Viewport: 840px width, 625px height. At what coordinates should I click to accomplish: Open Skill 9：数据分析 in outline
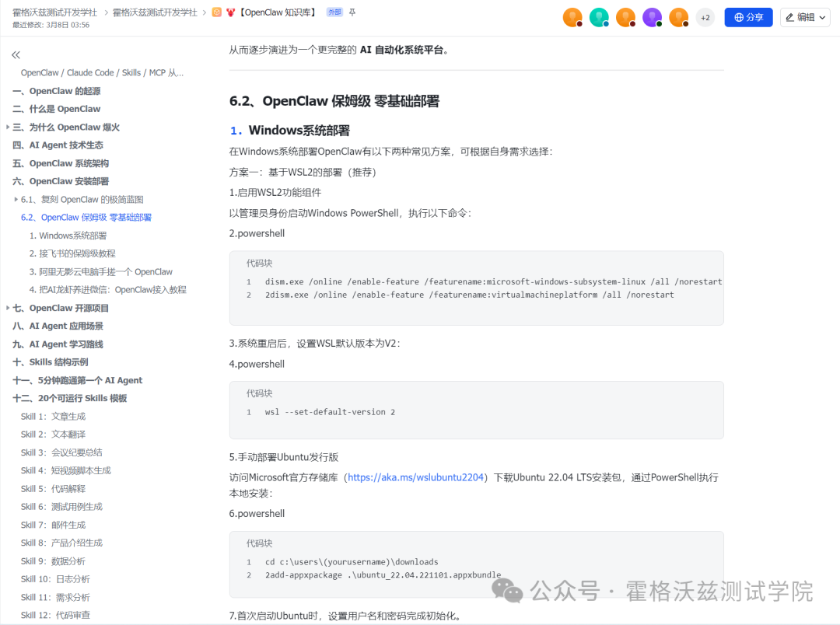[53, 560]
